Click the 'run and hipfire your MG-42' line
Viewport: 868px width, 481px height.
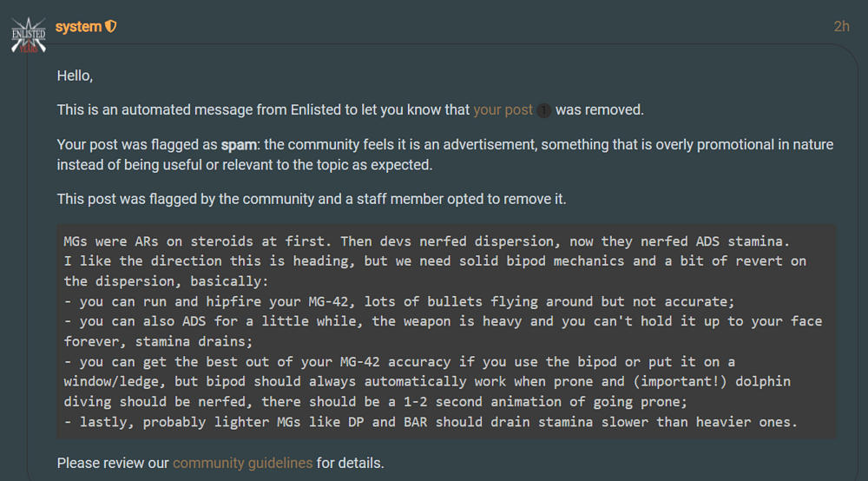click(398, 301)
